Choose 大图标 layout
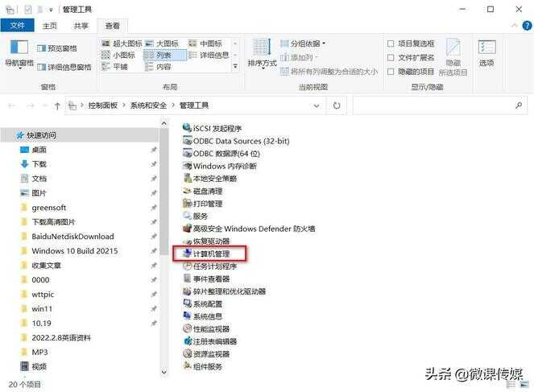 coord(162,43)
